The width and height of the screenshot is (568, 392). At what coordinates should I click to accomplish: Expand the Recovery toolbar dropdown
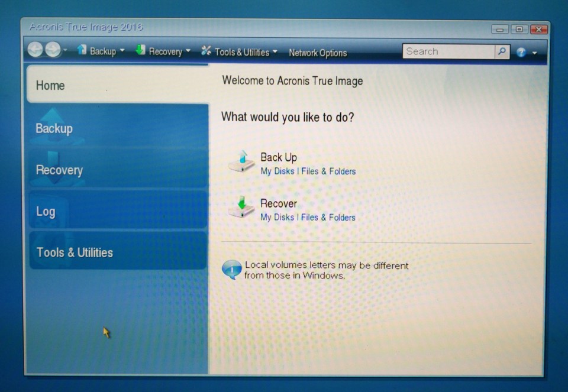(188, 51)
